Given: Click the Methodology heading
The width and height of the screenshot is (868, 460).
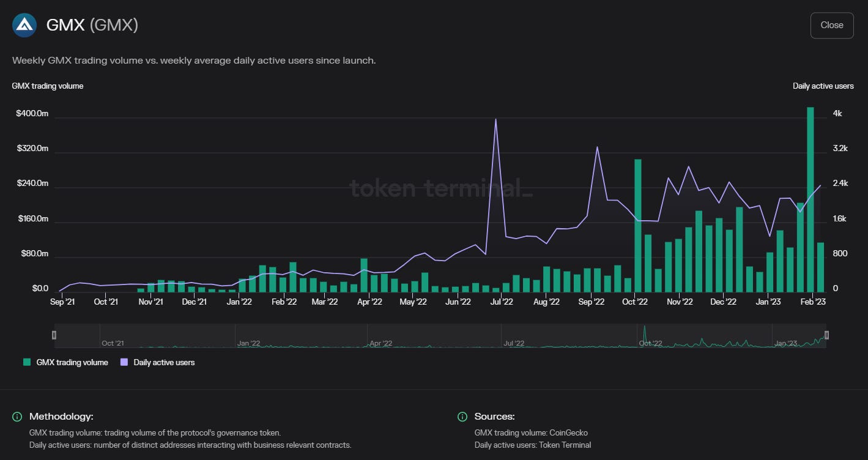Looking at the screenshot, I should click(x=61, y=417).
